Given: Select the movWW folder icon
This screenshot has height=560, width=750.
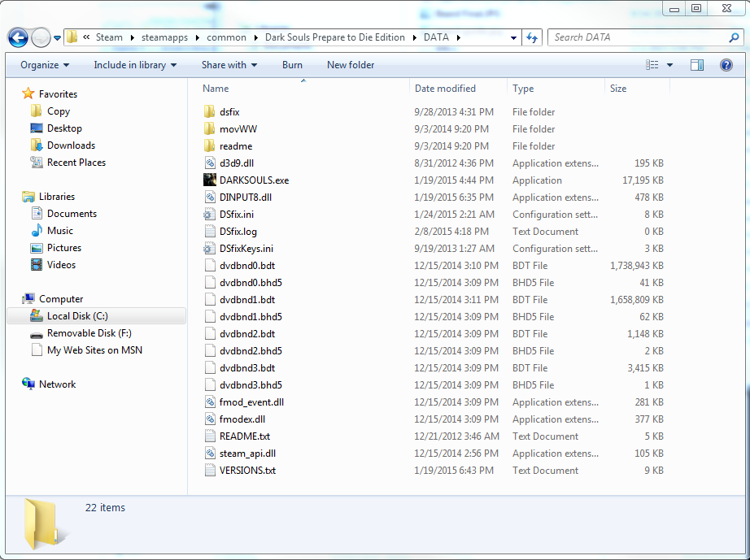Looking at the screenshot, I should coord(210,129).
